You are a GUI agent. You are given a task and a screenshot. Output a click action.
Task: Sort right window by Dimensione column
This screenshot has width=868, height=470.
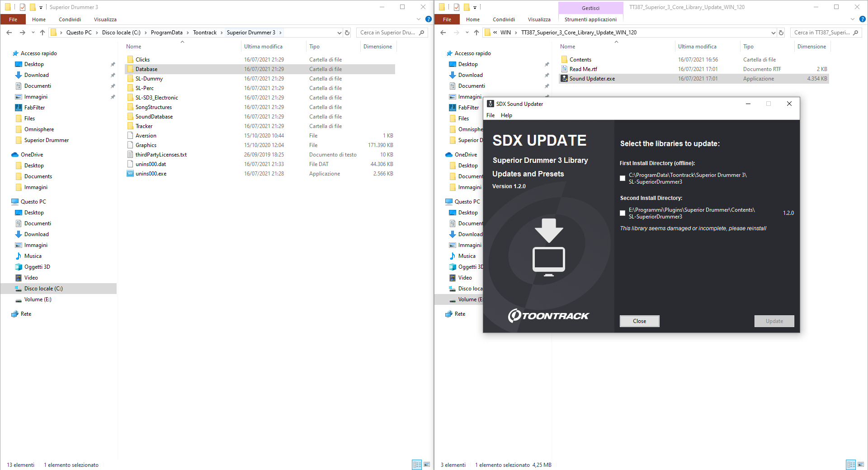(811, 47)
